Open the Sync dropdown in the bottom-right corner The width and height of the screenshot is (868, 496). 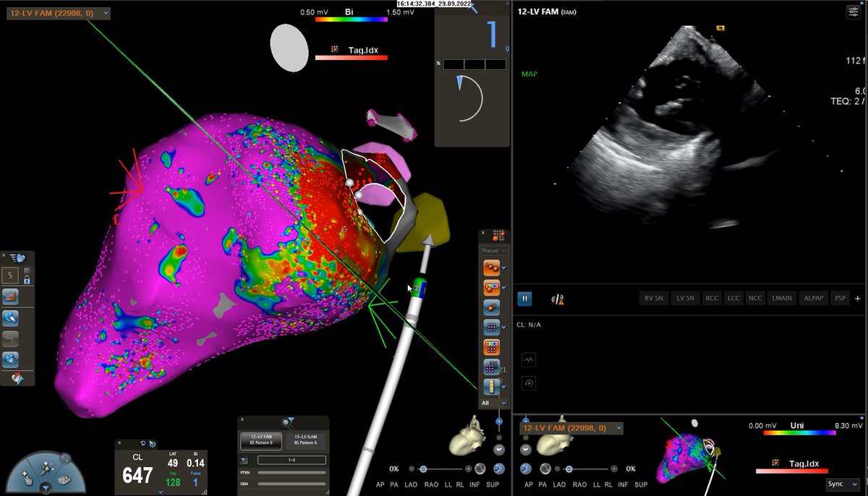pos(843,483)
